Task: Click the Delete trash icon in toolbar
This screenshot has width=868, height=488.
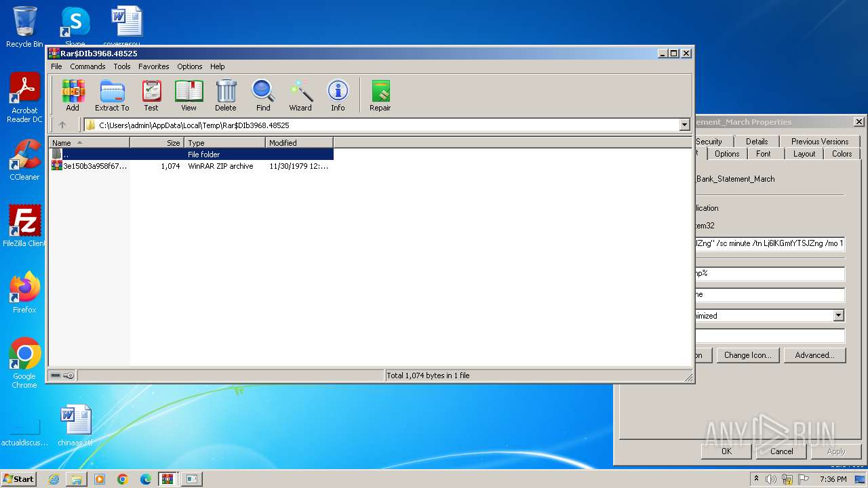Action: point(226,96)
